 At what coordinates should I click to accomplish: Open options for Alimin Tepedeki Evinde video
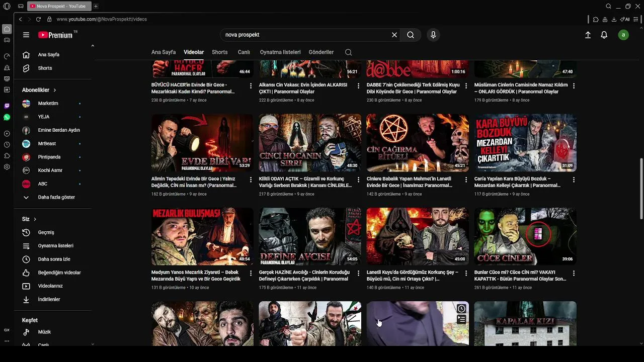(251, 180)
